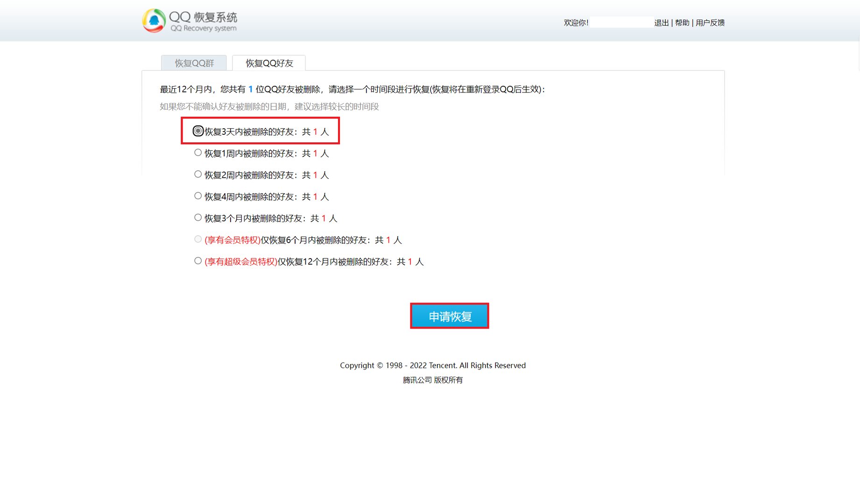Screen dimensions: 860x504
Task: Click the QQ Recovery system logo icon
Action: coord(154,20)
